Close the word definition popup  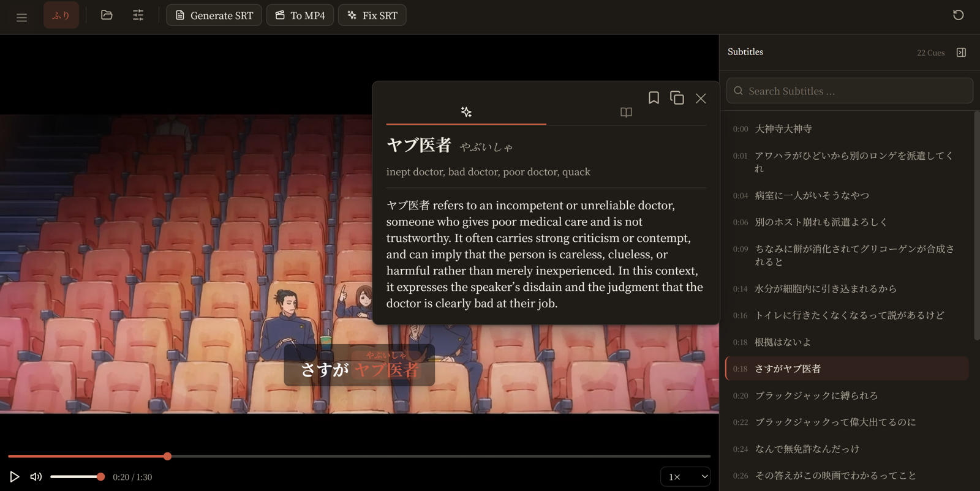click(701, 99)
